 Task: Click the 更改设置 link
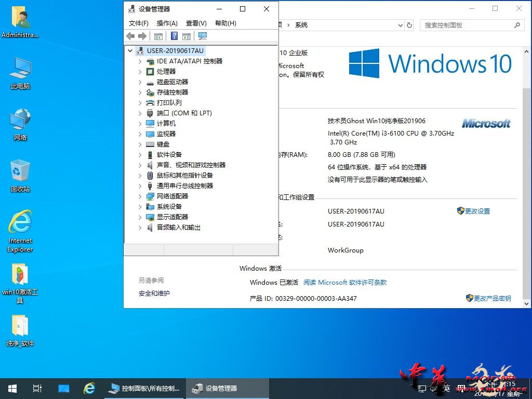(x=477, y=211)
